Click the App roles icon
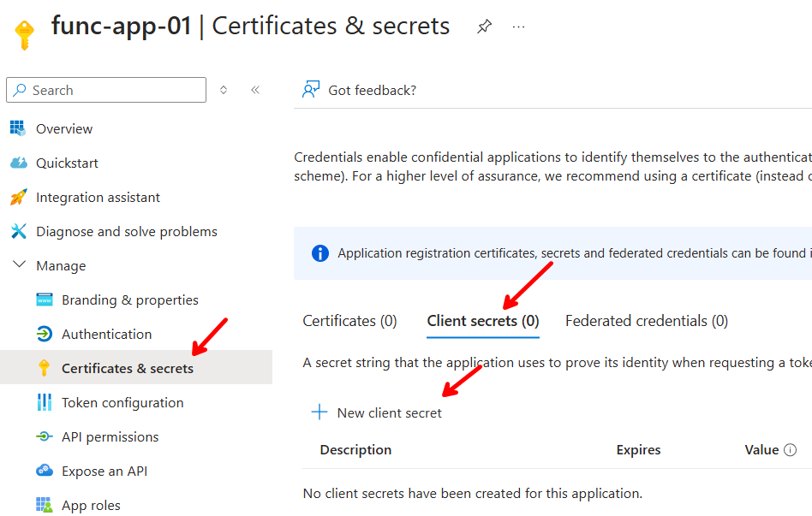812x516 pixels. point(45,505)
